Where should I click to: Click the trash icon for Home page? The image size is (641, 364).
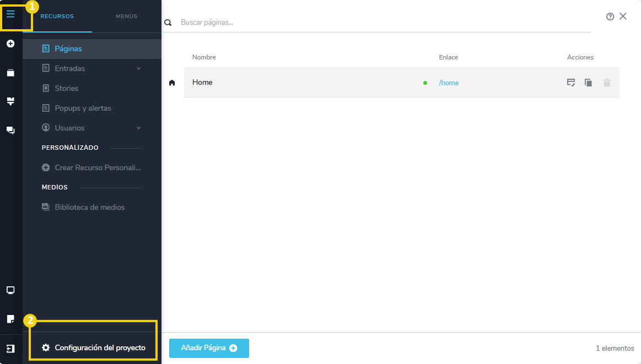pos(607,83)
